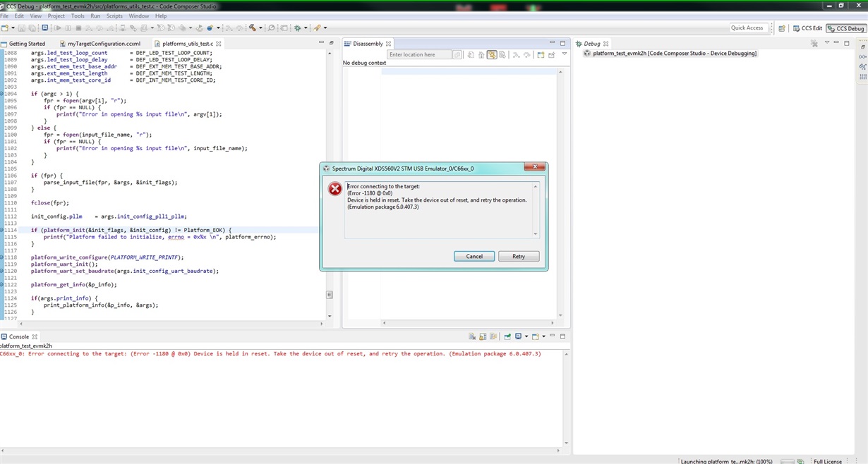Click the blue load program icon
Viewport: 868px width, 464px height.
[210, 28]
